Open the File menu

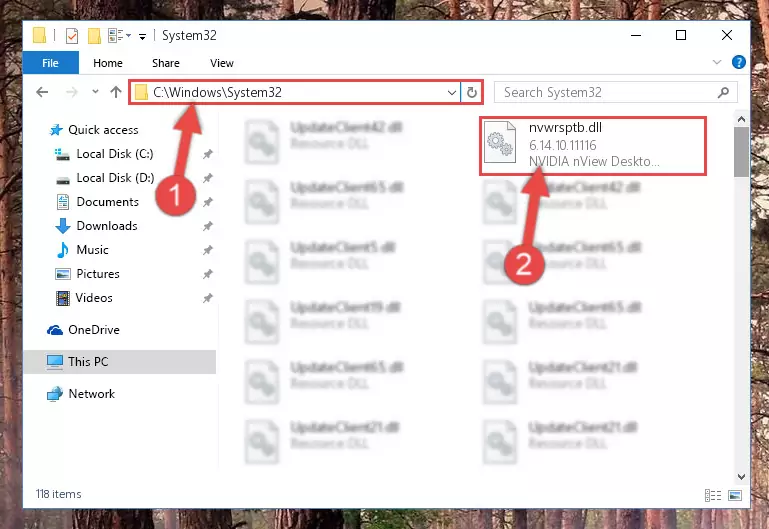click(51, 63)
